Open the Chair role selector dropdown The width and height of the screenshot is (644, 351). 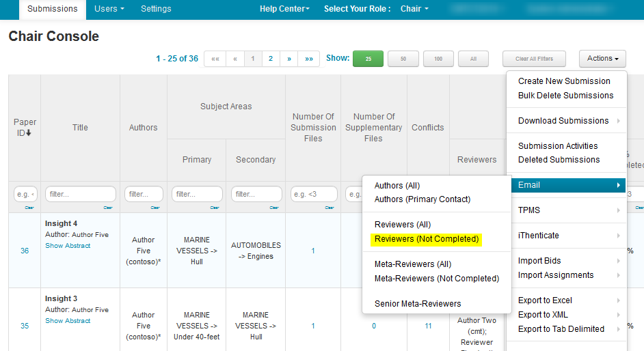click(414, 9)
